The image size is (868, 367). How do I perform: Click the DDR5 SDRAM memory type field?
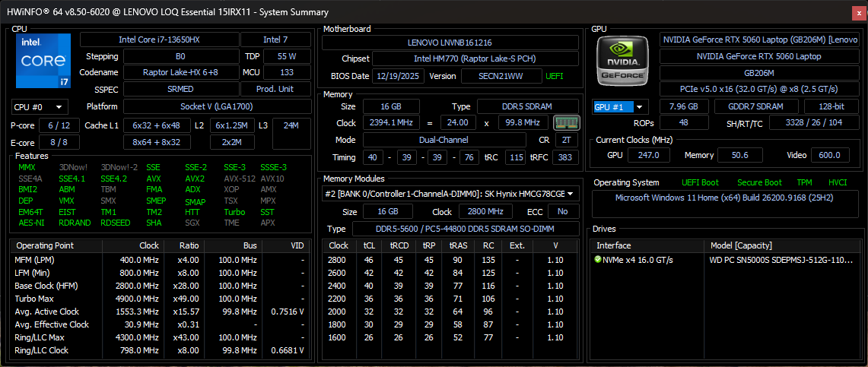[x=528, y=106]
